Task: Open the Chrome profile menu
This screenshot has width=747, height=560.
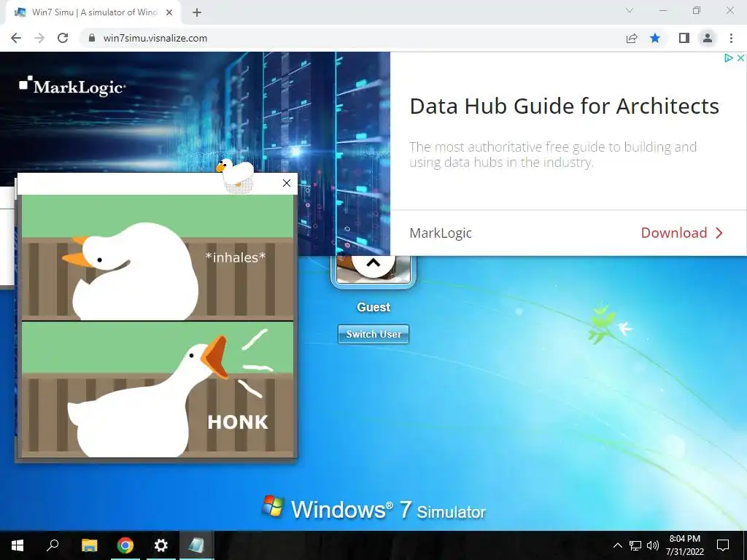Action: 708,38
